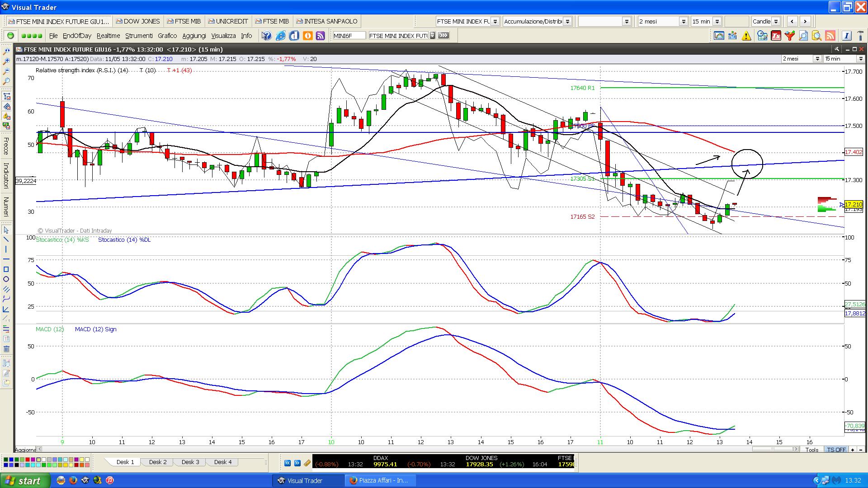Open the spreadsheet with globe icon
The height and width of the screenshot is (488, 868).
762,36
